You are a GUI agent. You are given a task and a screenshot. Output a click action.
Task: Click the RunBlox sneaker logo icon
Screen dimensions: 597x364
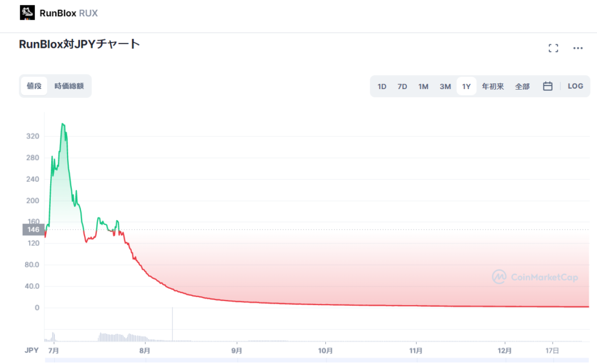point(27,13)
